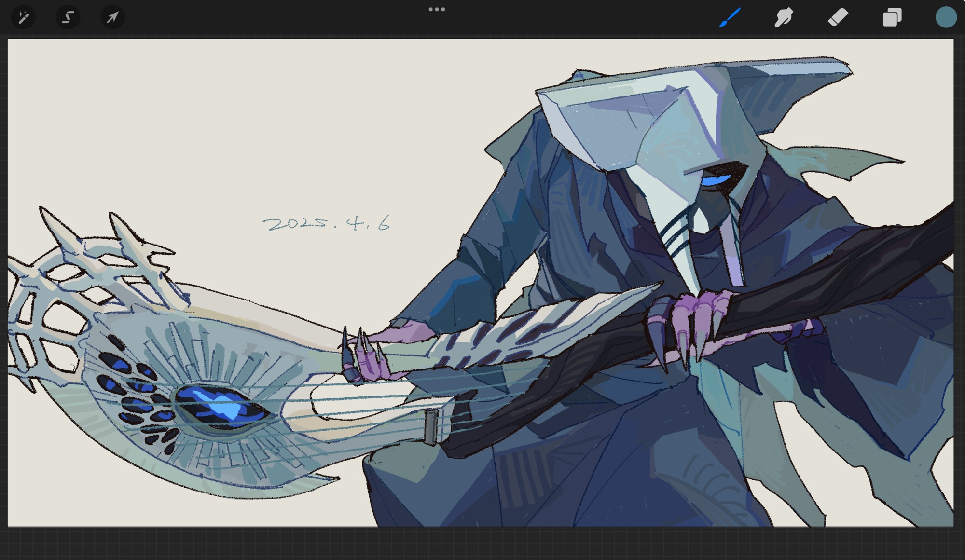Select the Eraser tool
Viewport: 965px width, 560px height.
pos(838,17)
